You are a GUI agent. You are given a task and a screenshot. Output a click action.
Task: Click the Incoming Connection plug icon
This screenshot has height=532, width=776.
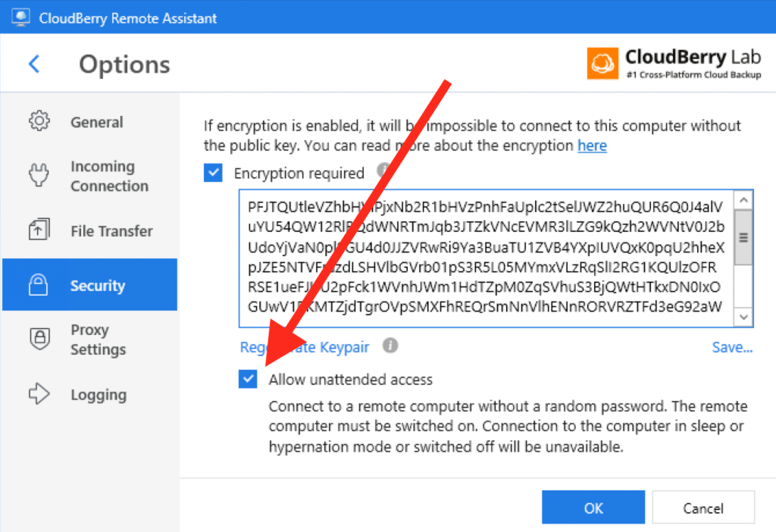tap(39, 175)
